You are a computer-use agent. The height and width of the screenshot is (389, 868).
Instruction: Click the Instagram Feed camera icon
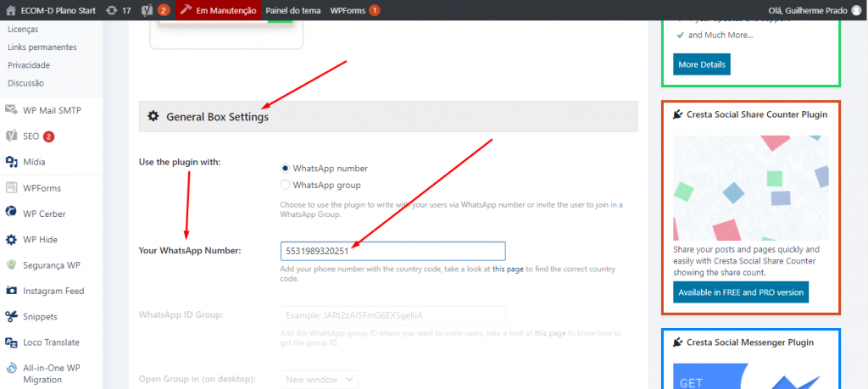coord(12,291)
